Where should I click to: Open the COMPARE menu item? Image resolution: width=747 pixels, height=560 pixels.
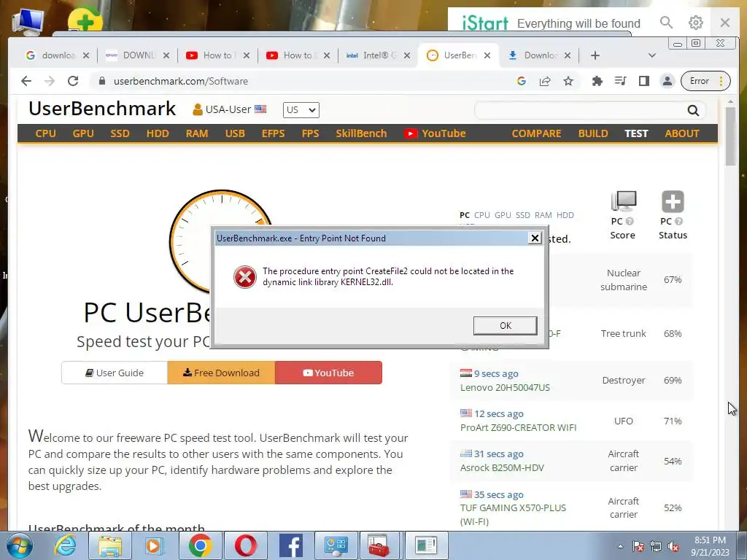pos(536,133)
